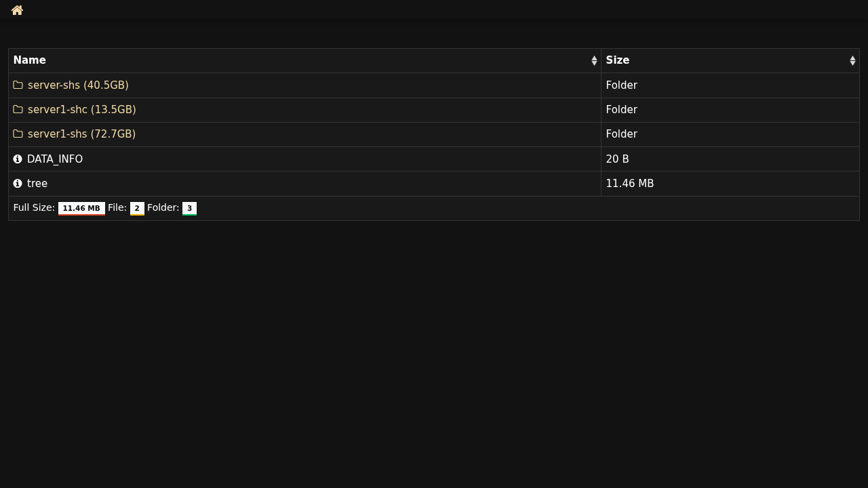This screenshot has width=868, height=488.
Task: Click the 11.46 MB size cell for tree
Action: click(630, 184)
